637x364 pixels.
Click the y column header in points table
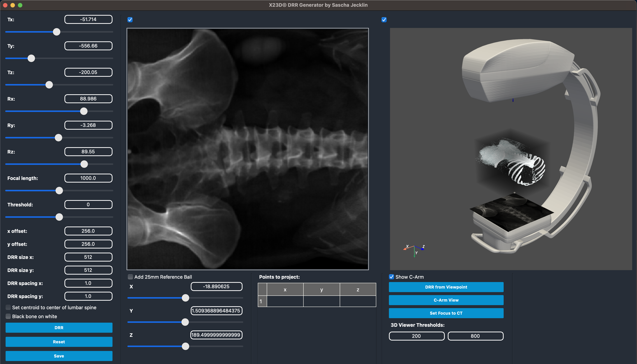321,289
